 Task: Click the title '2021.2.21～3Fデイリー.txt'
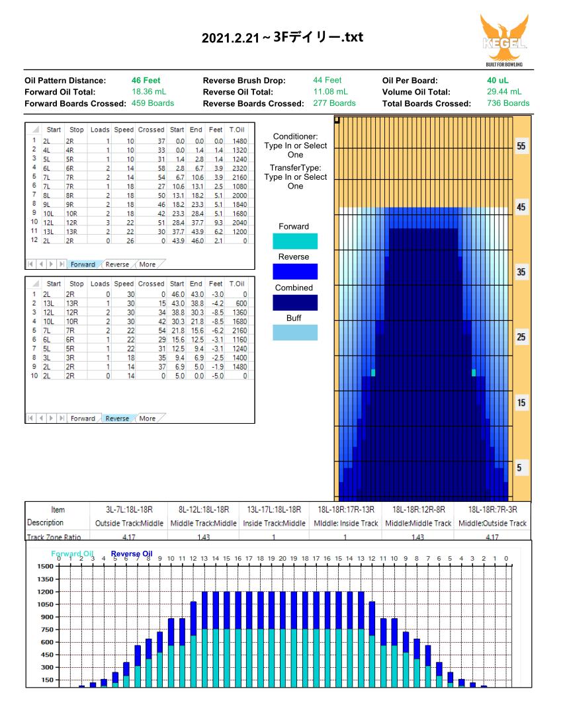click(282, 37)
